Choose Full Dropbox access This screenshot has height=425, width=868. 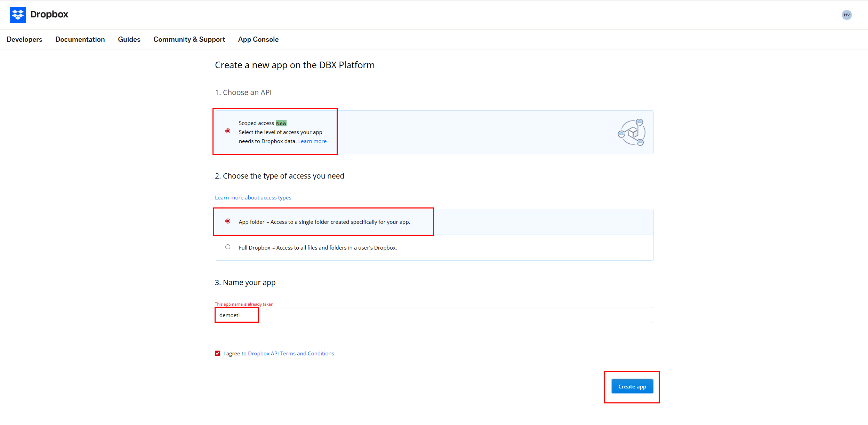click(x=228, y=247)
